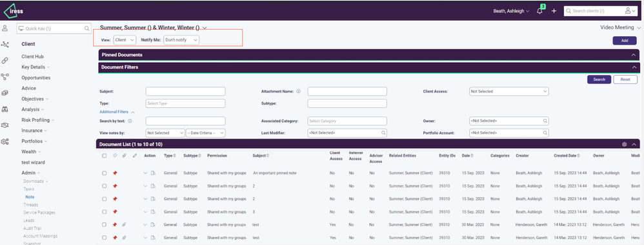This screenshot has height=245, width=644.
Task: Click the binoculars icon in left rail
Action: (x=5, y=109)
